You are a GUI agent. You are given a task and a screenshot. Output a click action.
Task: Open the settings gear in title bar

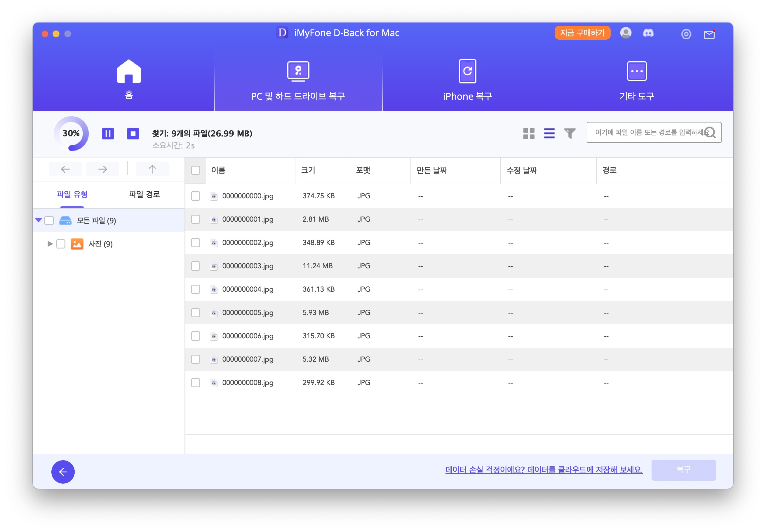click(686, 34)
